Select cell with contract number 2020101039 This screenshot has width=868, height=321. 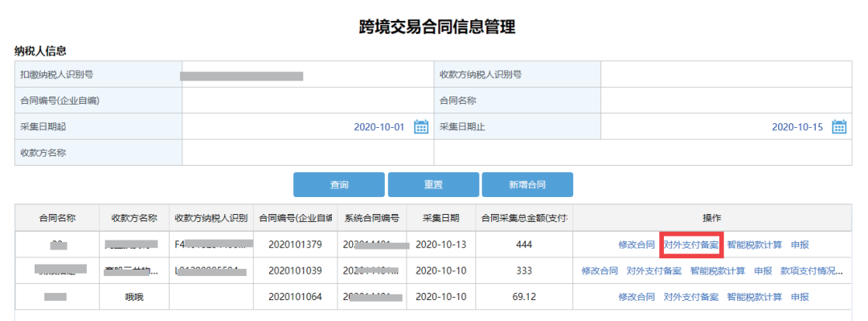pos(296,271)
